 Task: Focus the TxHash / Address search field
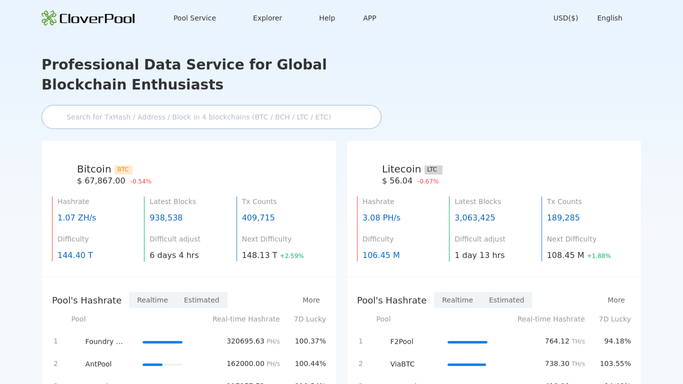[x=211, y=117]
